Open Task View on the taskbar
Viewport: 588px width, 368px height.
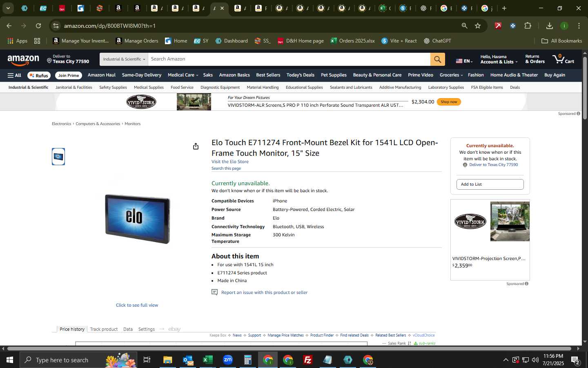(x=147, y=360)
